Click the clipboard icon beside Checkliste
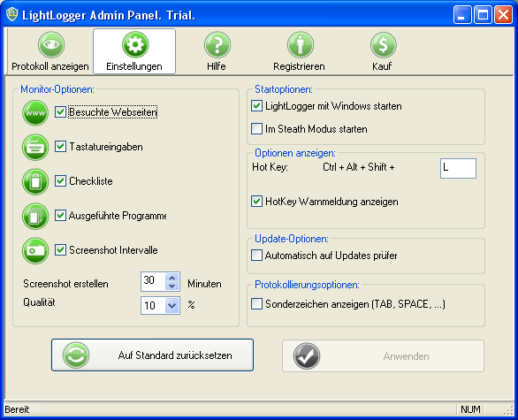 [x=35, y=181]
